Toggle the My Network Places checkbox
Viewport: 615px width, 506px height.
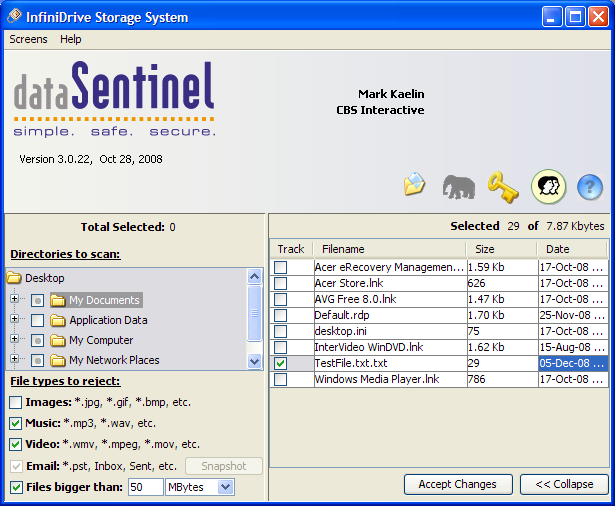coord(37,360)
